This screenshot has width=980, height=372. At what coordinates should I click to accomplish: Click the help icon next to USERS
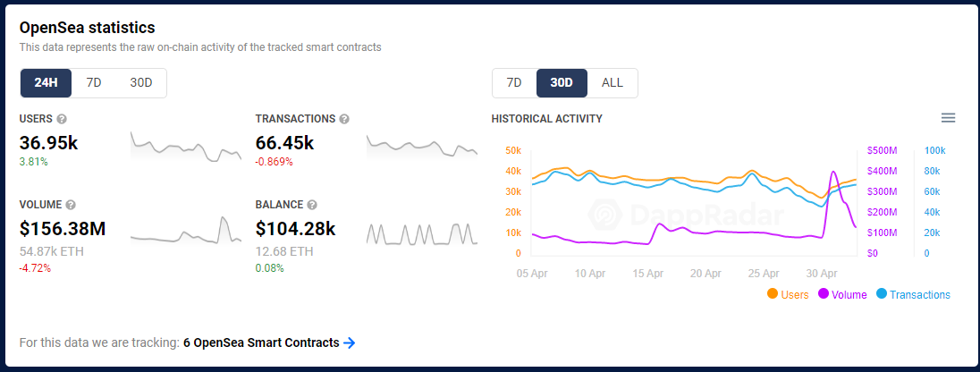pyautogui.click(x=61, y=119)
